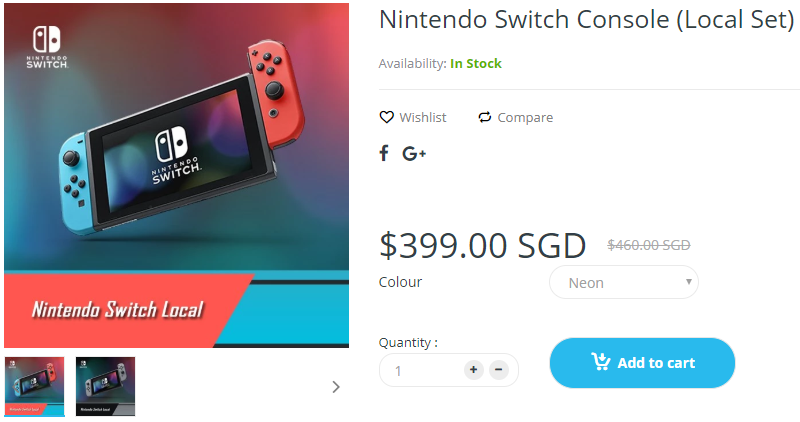Screen dimensions: 800x422
Task: Click the crossed-out $460.00 SGD price
Action: click(x=649, y=245)
